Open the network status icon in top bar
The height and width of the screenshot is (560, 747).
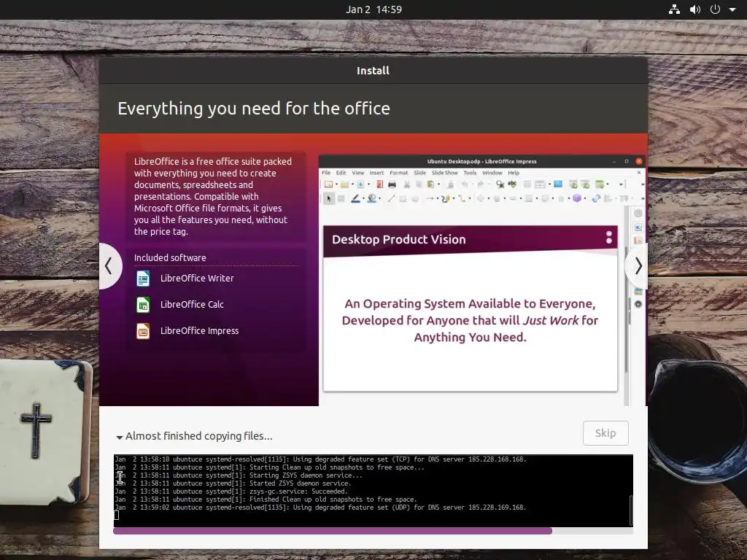[x=674, y=9]
